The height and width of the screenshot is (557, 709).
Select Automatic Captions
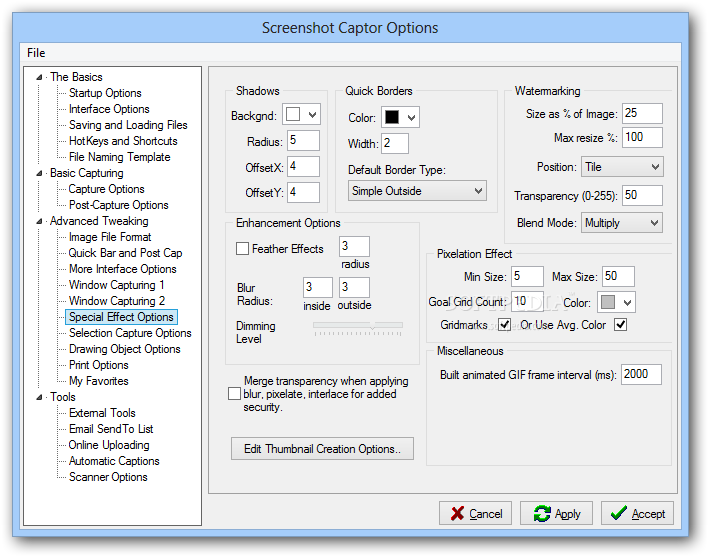[114, 461]
